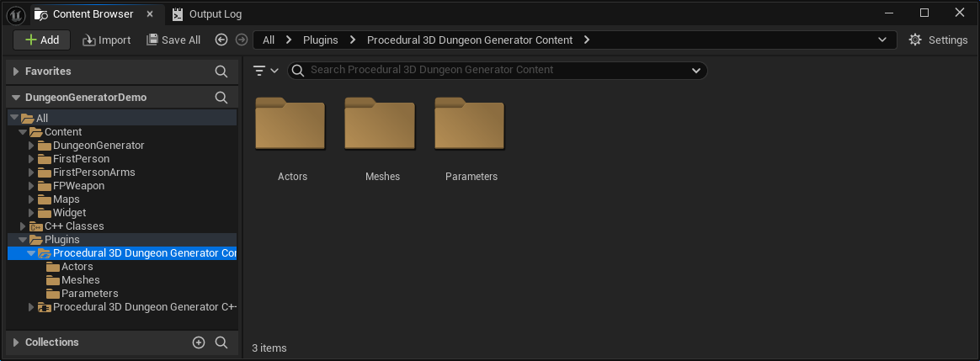Search in Favorites using magnifier icon
The width and height of the screenshot is (980, 361).
pyautogui.click(x=221, y=72)
